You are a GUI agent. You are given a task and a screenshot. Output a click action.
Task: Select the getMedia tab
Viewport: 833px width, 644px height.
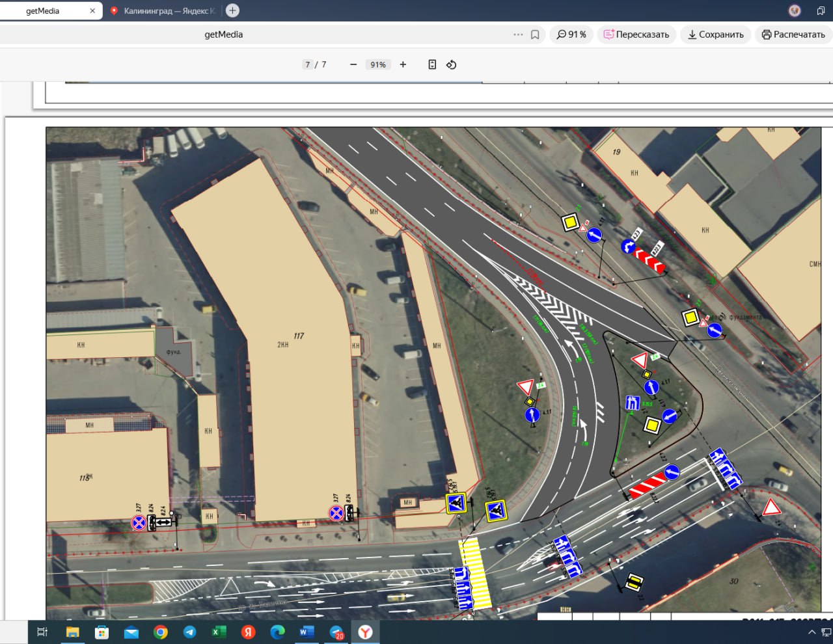click(43, 11)
